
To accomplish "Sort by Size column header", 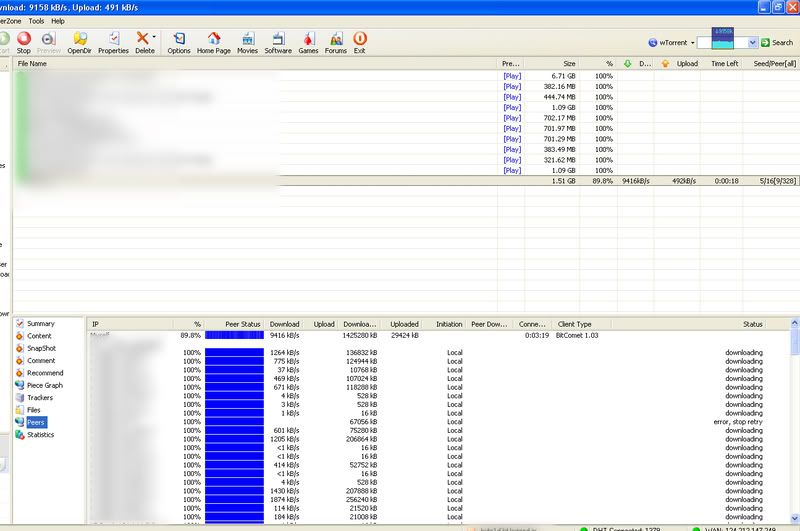I will tap(552, 64).
